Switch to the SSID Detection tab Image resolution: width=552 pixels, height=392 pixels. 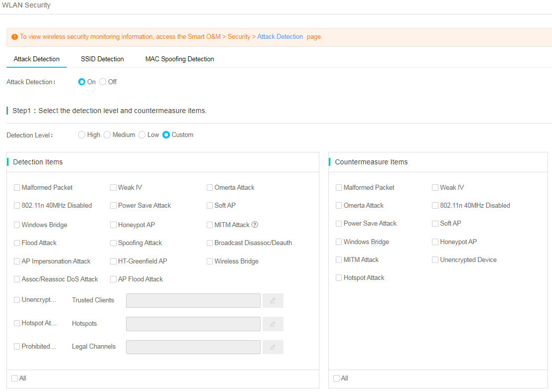[x=102, y=59]
